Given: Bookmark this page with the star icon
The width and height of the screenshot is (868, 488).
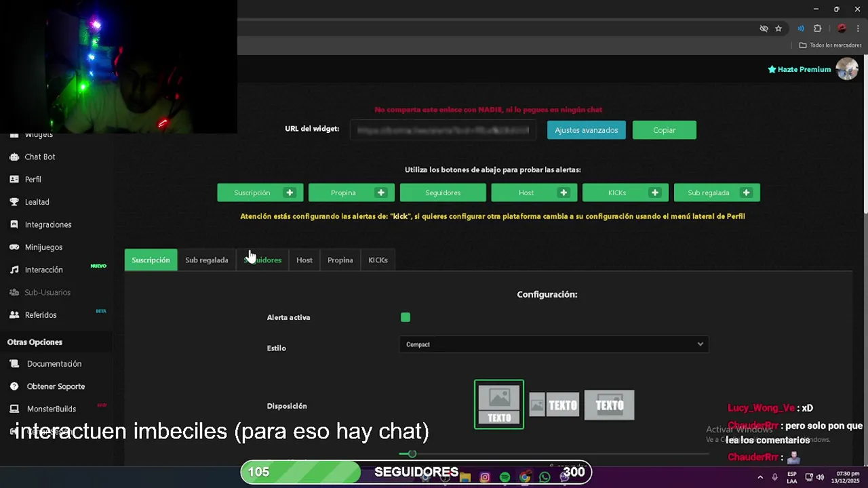Looking at the screenshot, I should tap(778, 28).
